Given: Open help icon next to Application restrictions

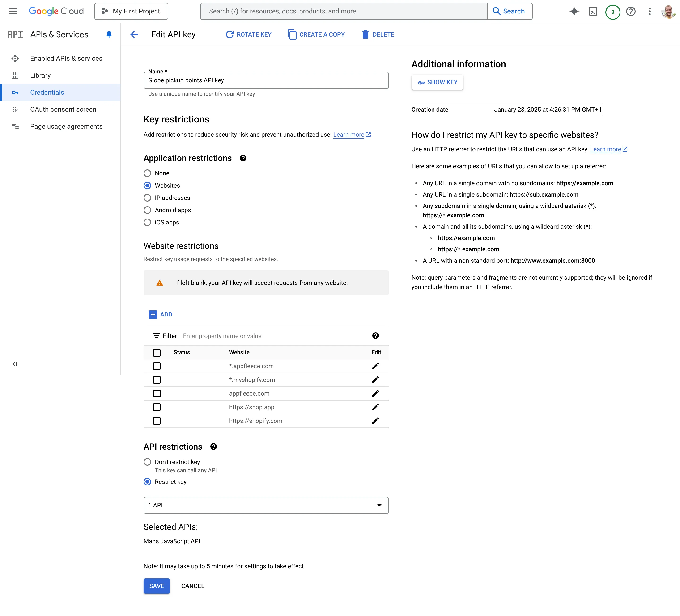Looking at the screenshot, I should [243, 158].
